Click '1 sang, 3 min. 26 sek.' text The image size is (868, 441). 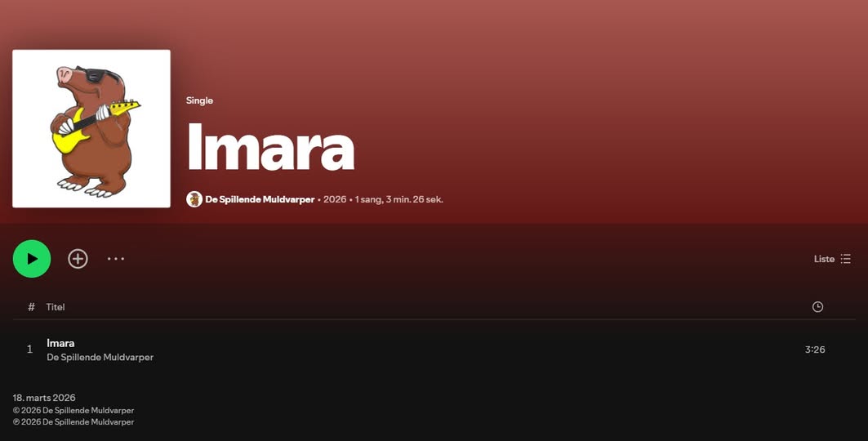(399, 199)
